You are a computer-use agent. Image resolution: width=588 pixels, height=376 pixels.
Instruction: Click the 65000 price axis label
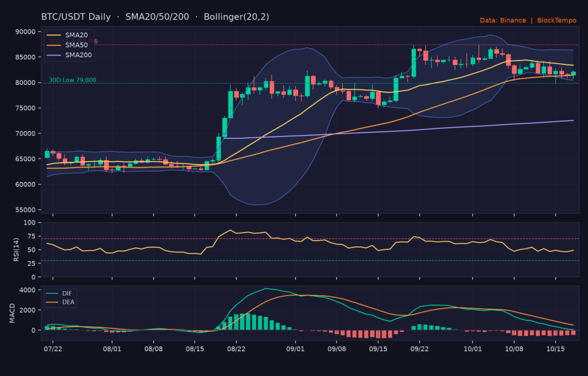pyautogui.click(x=25, y=159)
